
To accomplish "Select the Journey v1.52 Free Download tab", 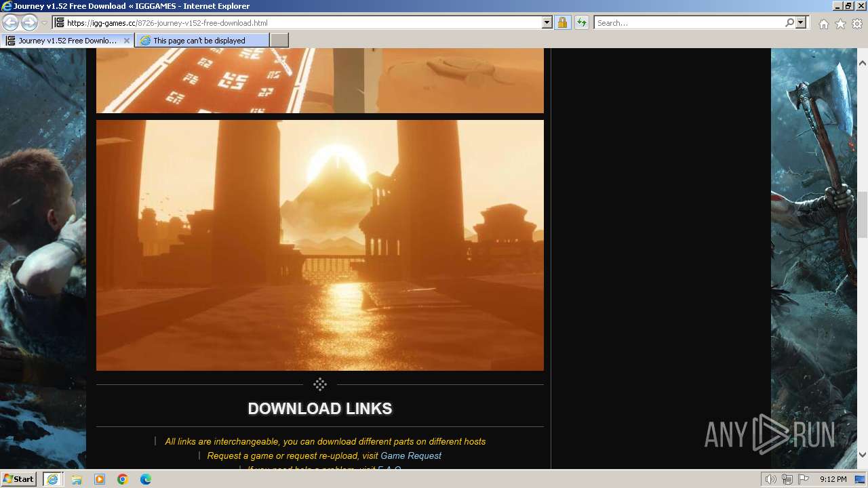I will pos(66,41).
